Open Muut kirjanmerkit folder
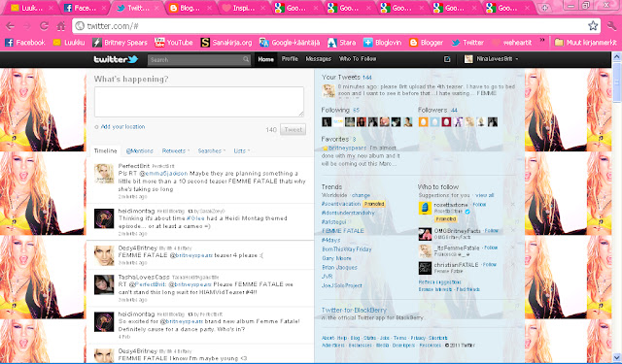 click(x=585, y=43)
